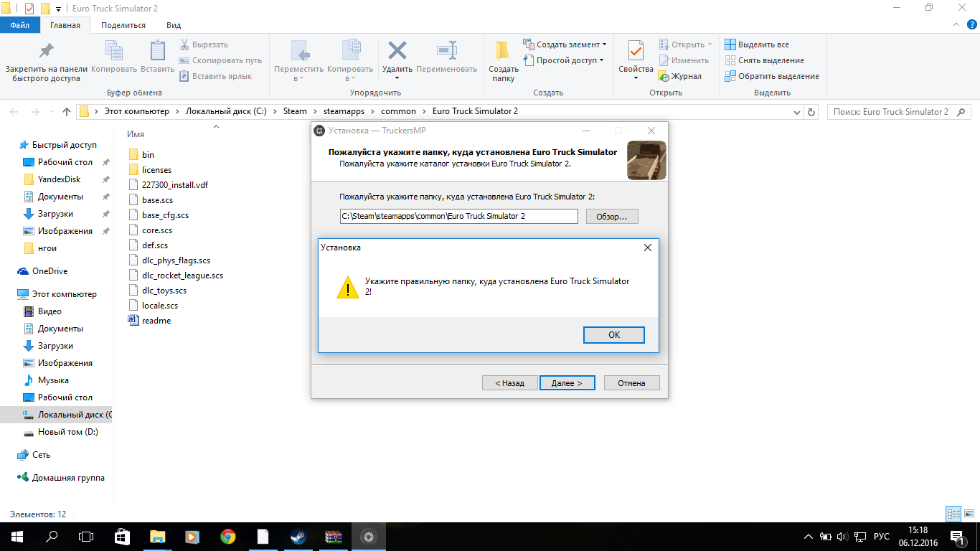Select Музыка in navigation pane
This screenshot has height=551, width=980.
47,380
